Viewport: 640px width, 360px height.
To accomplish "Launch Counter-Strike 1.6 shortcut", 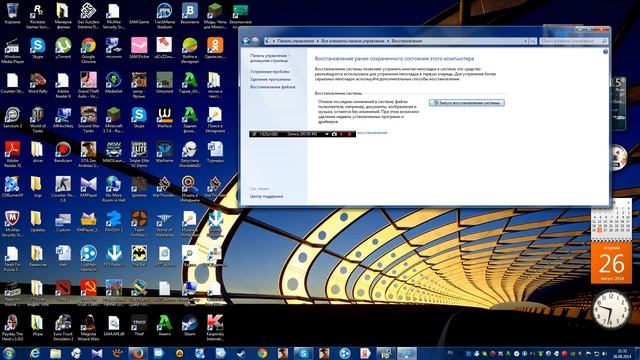I will pyautogui.click(x=63, y=189).
